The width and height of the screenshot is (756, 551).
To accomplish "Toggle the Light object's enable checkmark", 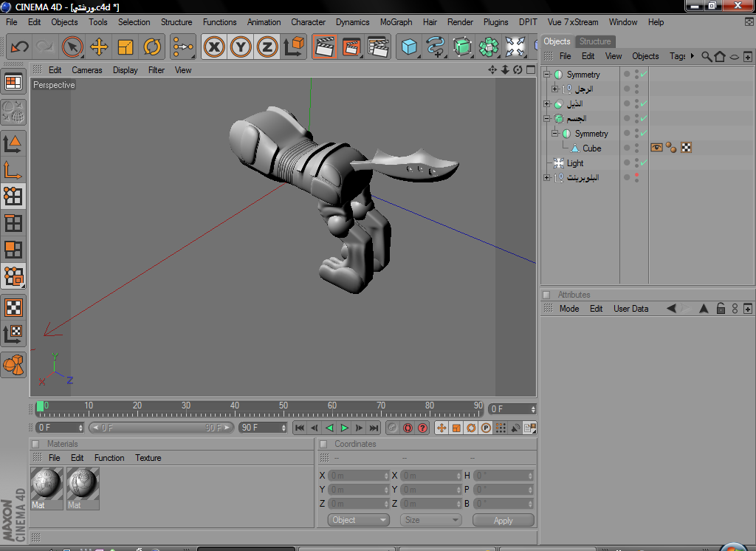I will coord(643,162).
